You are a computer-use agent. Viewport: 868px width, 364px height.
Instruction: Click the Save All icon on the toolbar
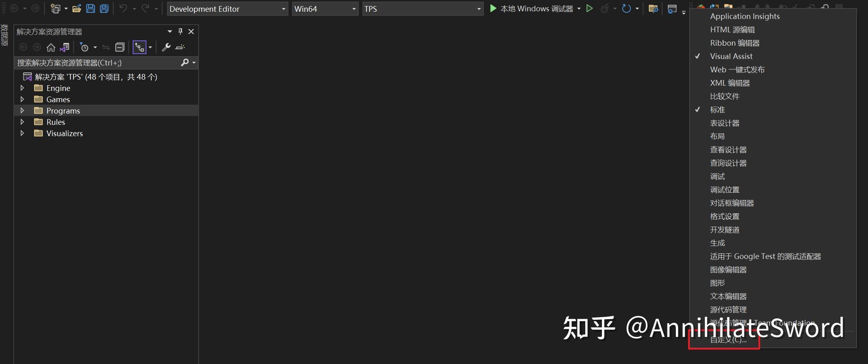[104, 8]
